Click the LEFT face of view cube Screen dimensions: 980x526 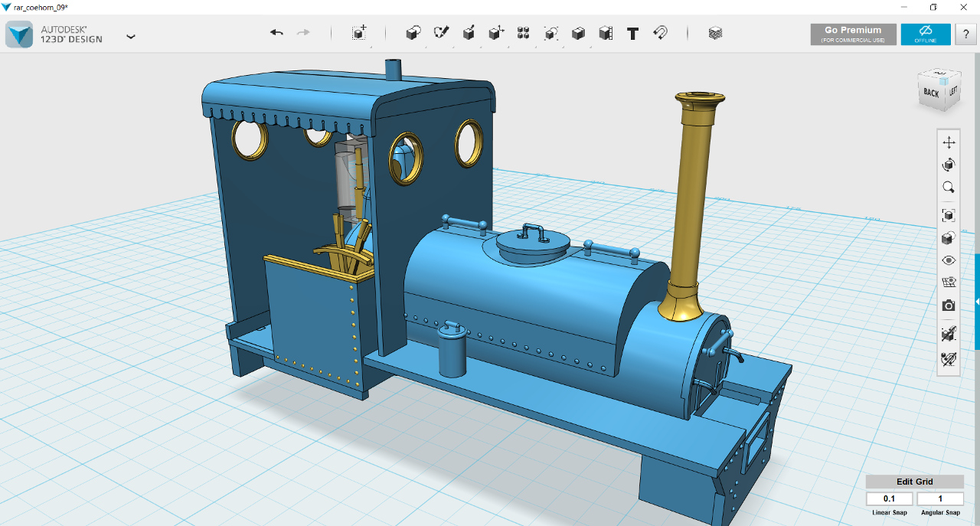point(953,91)
